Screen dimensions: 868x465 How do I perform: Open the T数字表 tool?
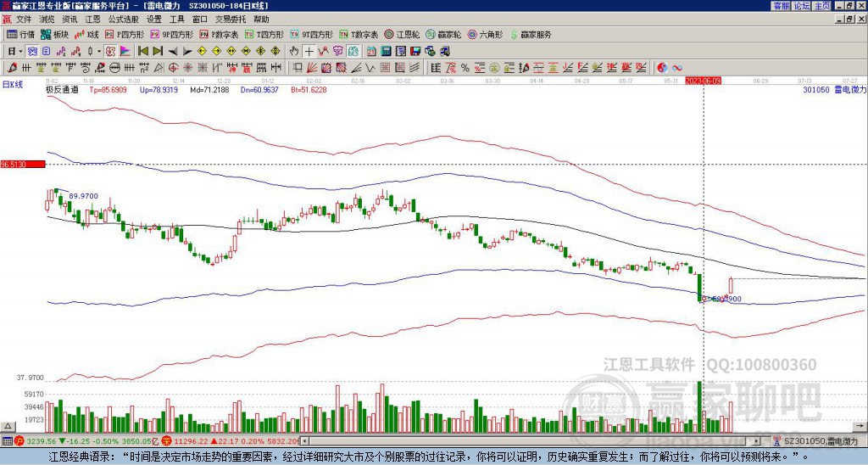(x=359, y=34)
